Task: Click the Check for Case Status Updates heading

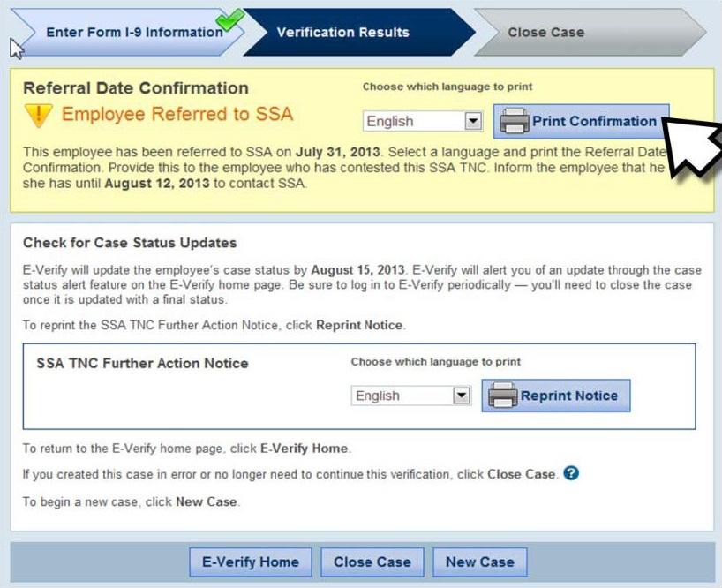Action: (130, 243)
